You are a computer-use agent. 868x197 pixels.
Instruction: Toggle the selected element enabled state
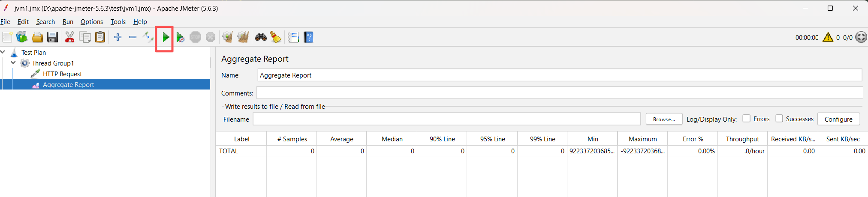[148, 37]
